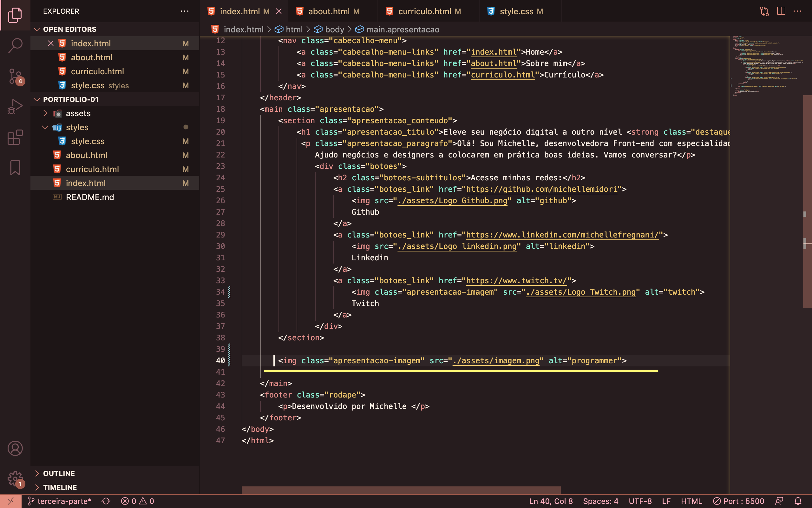Open style.css styles from Open Editors list
Image resolution: width=812 pixels, height=508 pixels.
click(115, 85)
